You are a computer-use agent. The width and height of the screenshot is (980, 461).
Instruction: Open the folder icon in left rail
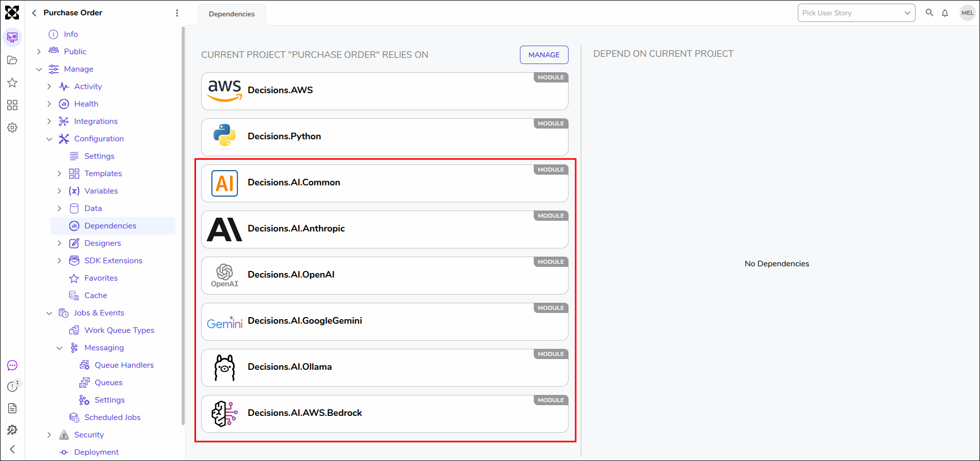pos(12,60)
